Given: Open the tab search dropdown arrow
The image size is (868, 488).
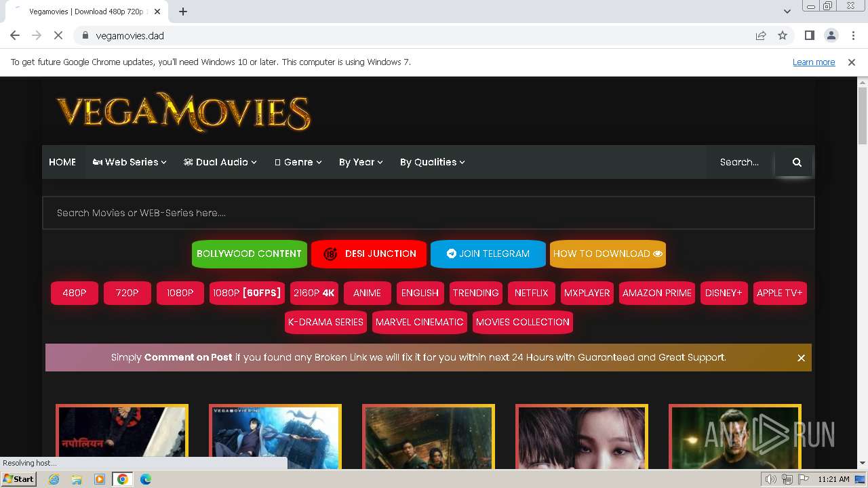Looking at the screenshot, I should click(787, 12).
